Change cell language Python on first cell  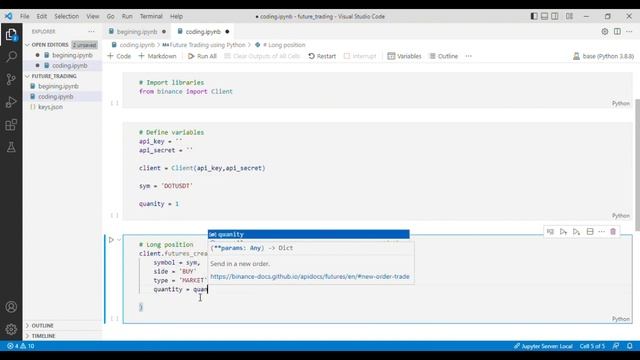tap(621, 103)
